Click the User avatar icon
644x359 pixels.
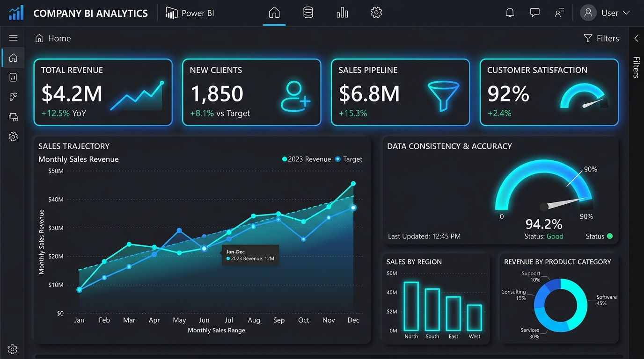(588, 13)
